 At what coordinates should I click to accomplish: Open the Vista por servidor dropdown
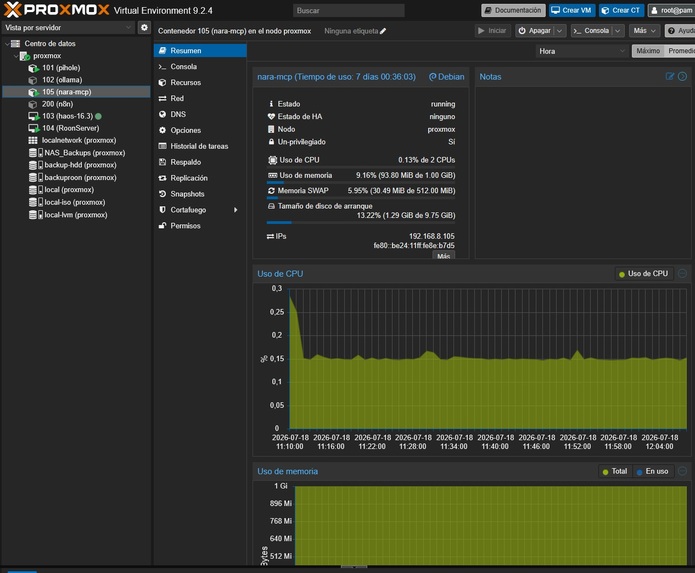click(68, 27)
